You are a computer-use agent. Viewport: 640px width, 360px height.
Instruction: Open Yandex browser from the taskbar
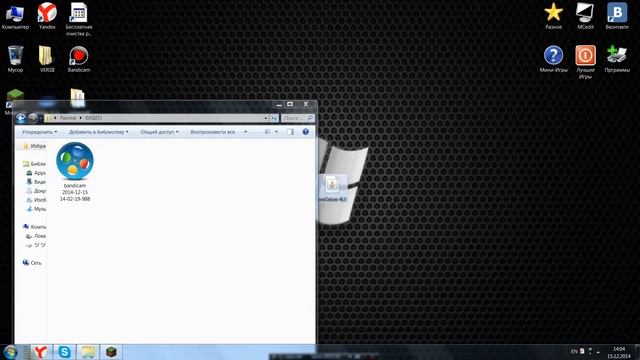(x=41, y=352)
